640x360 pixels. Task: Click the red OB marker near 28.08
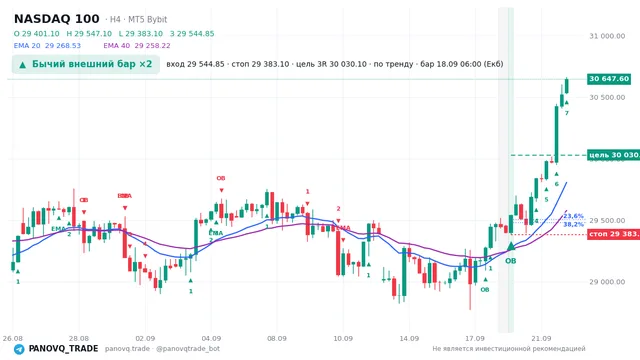pos(84,200)
